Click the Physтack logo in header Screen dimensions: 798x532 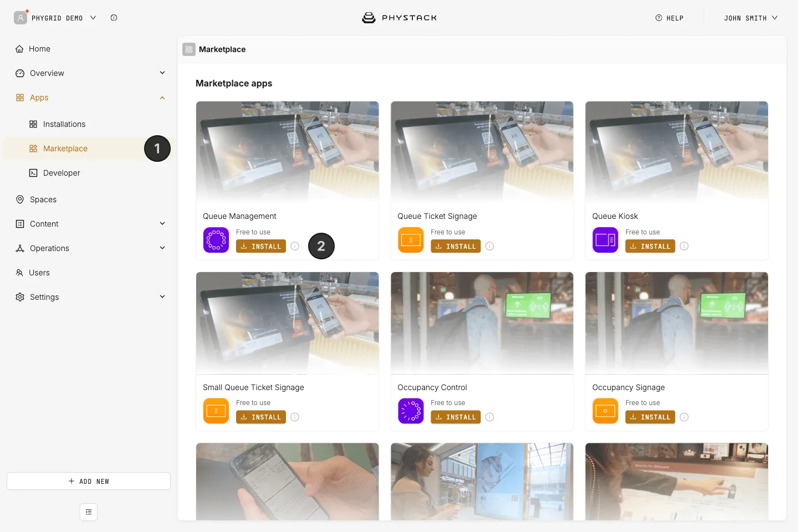click(399, 18)
